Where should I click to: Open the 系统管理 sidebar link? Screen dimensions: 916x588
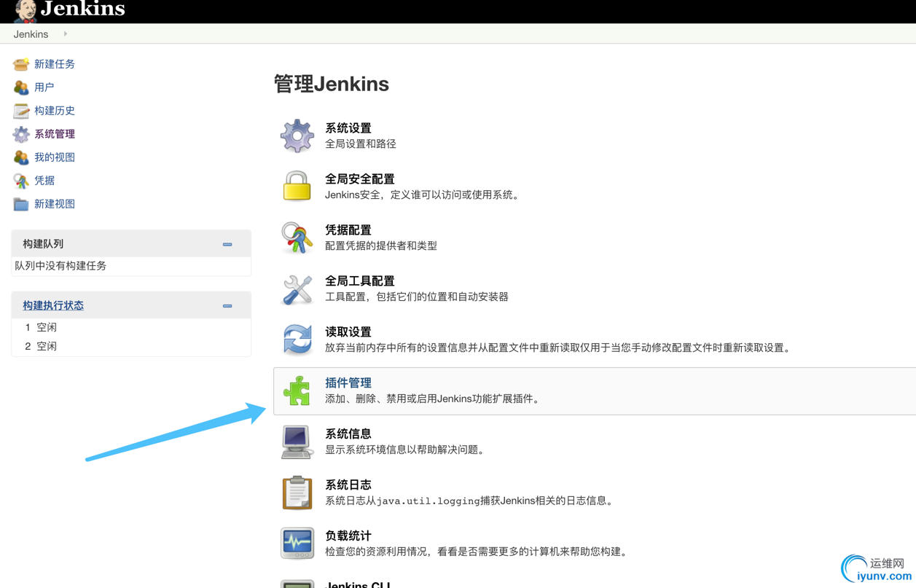click(55, 134)
